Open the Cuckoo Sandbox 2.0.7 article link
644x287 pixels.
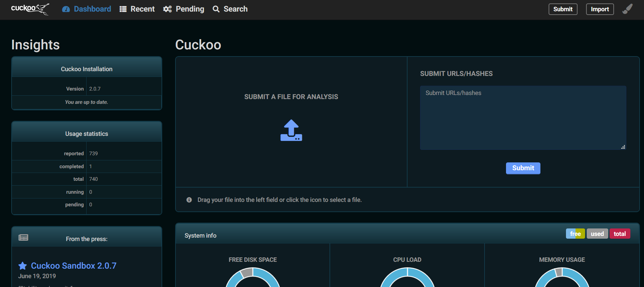74,266
